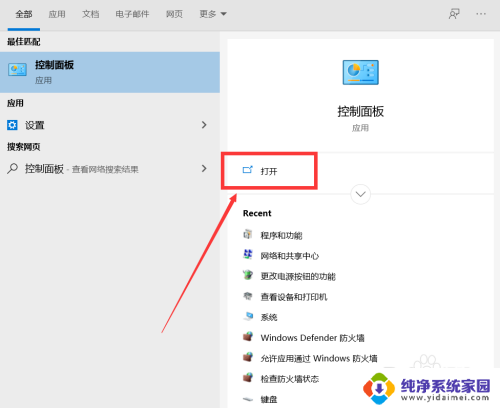Click the 控制面板 title in preview pane

(x=361, y=111)
